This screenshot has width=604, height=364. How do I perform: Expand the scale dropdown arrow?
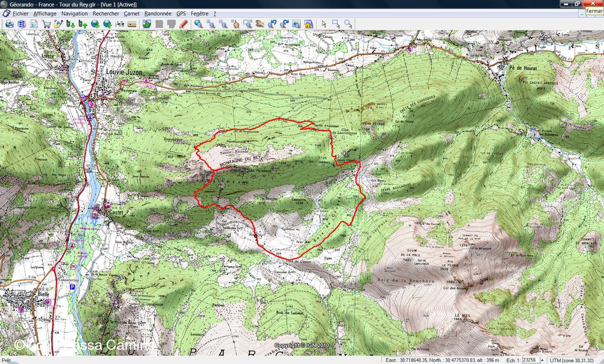pyautogui.click(x=542, y=360)
